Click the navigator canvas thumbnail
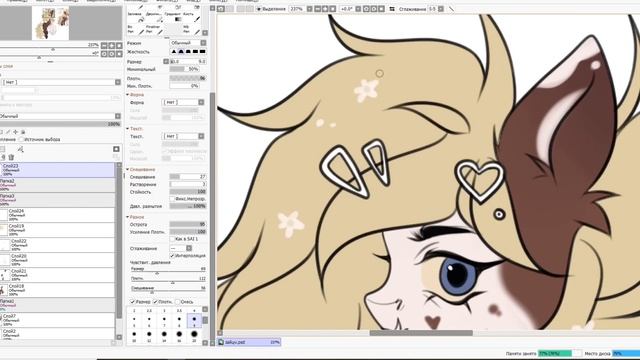This screenshot has height=360, width=640. pos(50,23)
